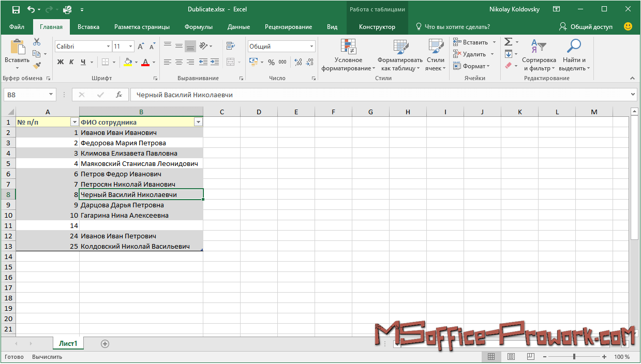Screen dimensions: 641x364
Task: Click the font color red A swatch
Action: 145,62
